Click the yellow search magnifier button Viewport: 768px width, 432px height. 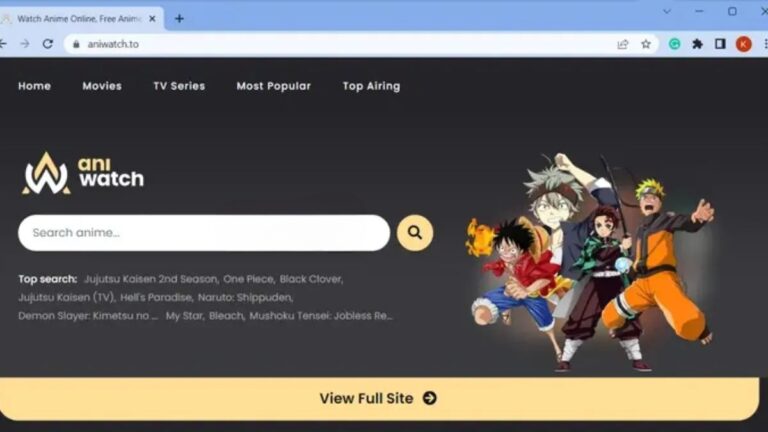click(x=415, y=233)
